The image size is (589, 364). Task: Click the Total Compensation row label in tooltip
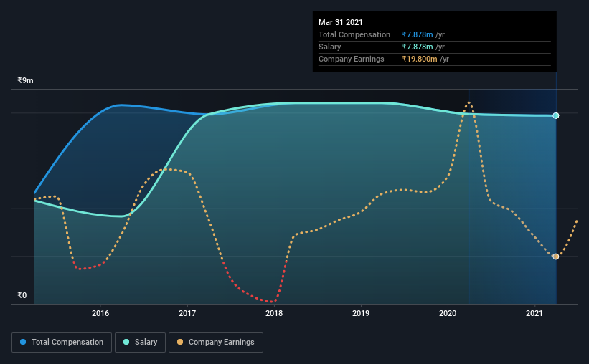354,34
